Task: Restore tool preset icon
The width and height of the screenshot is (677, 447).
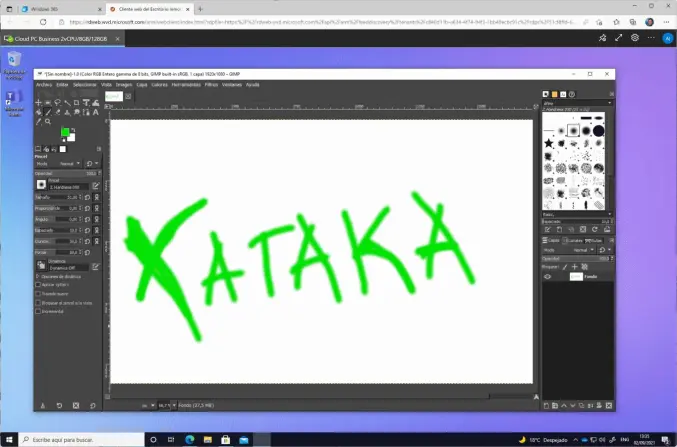Action: coord(59,406)
